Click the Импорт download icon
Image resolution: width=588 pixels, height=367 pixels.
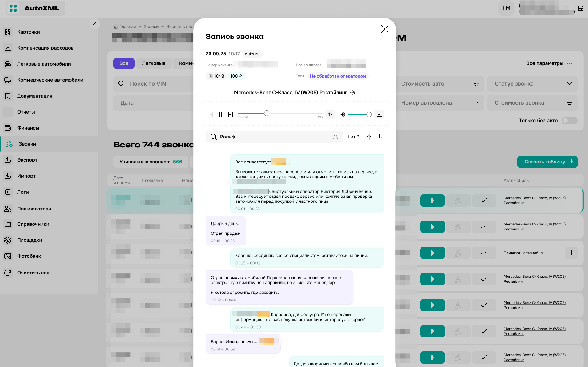tap(8, 176)
